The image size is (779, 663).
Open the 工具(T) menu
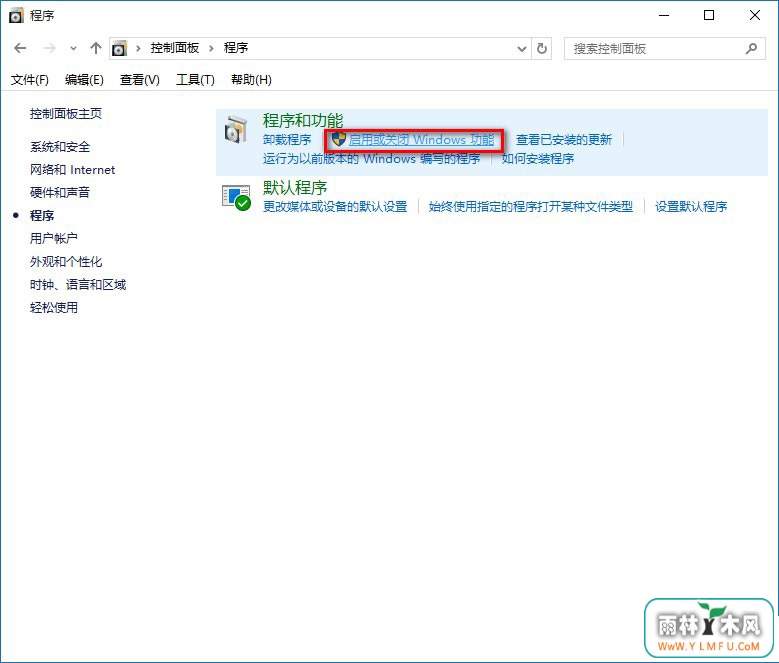click(195, 79)
